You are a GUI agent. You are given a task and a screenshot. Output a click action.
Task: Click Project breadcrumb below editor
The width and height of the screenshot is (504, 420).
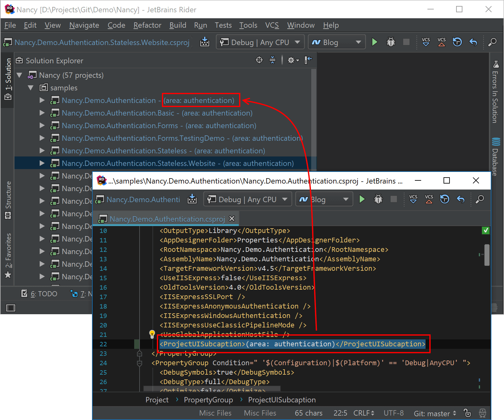[x=157, y=400]
